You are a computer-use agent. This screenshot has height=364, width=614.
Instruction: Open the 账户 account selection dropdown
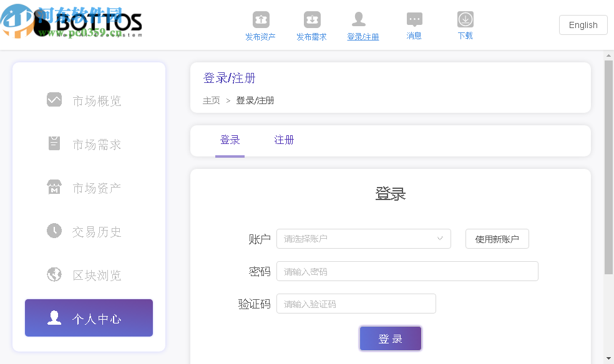[x=364, y=239]
